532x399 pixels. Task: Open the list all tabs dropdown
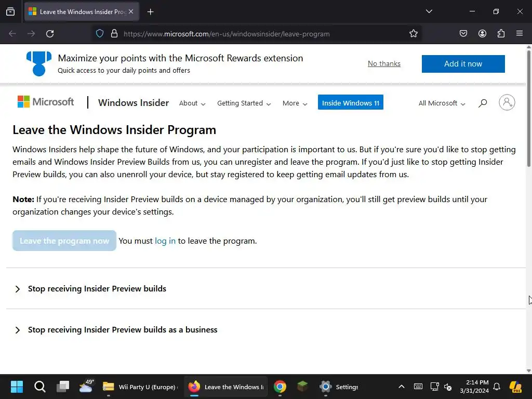pos(429,11)
